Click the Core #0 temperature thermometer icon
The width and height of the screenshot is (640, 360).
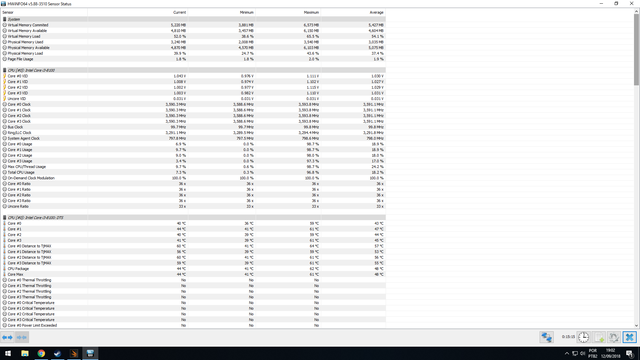4,224
